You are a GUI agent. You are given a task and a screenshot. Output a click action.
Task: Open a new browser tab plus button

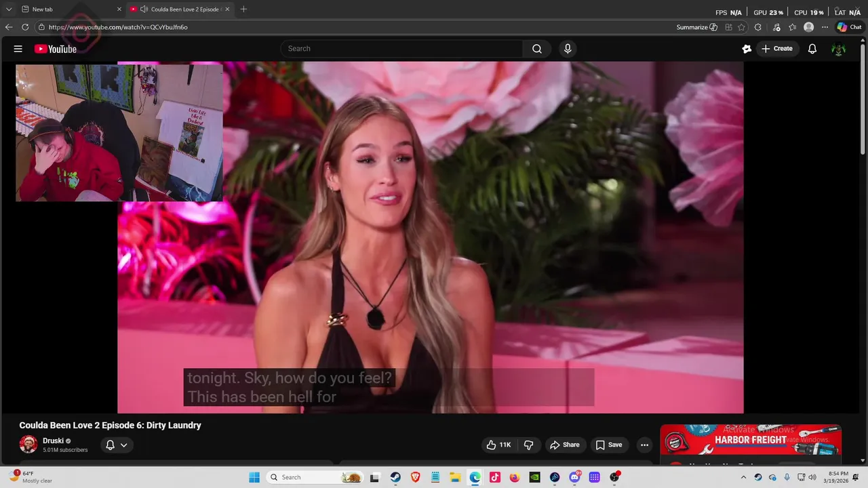[x=243, y=9]
